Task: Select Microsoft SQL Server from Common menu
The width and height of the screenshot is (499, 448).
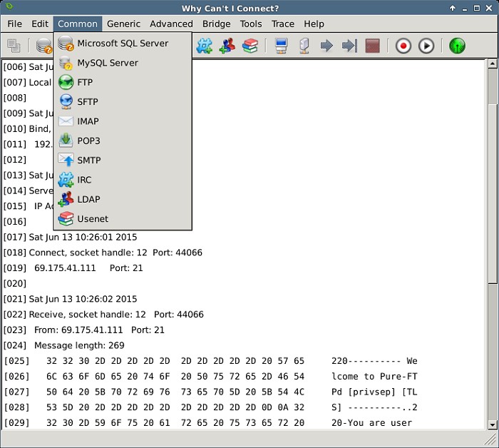Action: pos(123,44)
